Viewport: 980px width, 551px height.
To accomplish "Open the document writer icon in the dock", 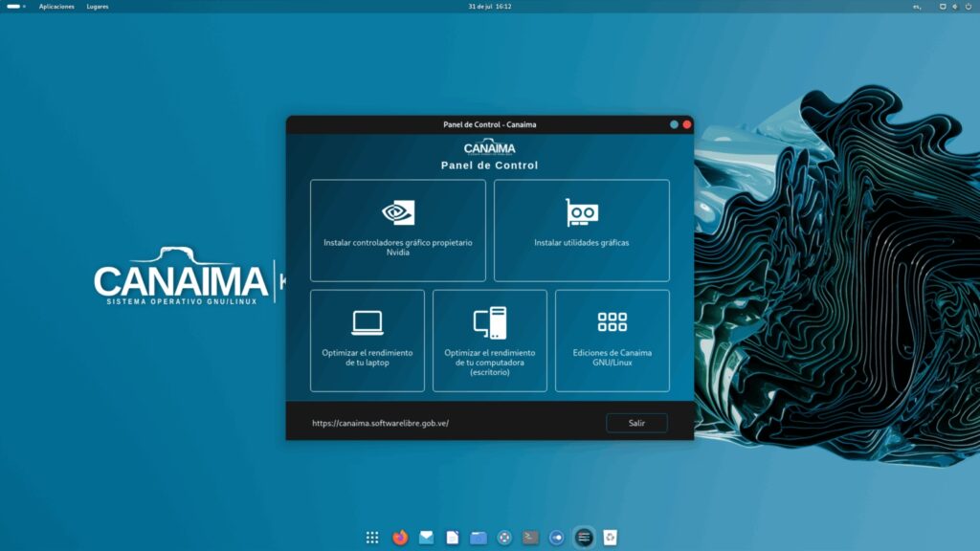I will (453, 538).
